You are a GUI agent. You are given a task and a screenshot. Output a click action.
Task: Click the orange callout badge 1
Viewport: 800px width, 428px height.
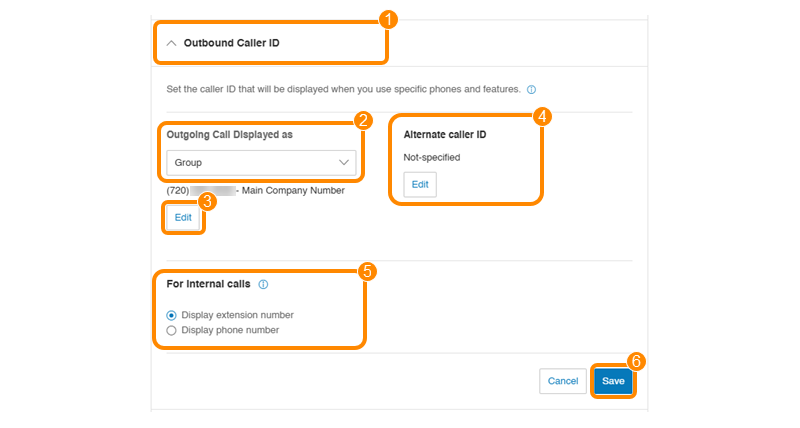[x=389, y=19]
